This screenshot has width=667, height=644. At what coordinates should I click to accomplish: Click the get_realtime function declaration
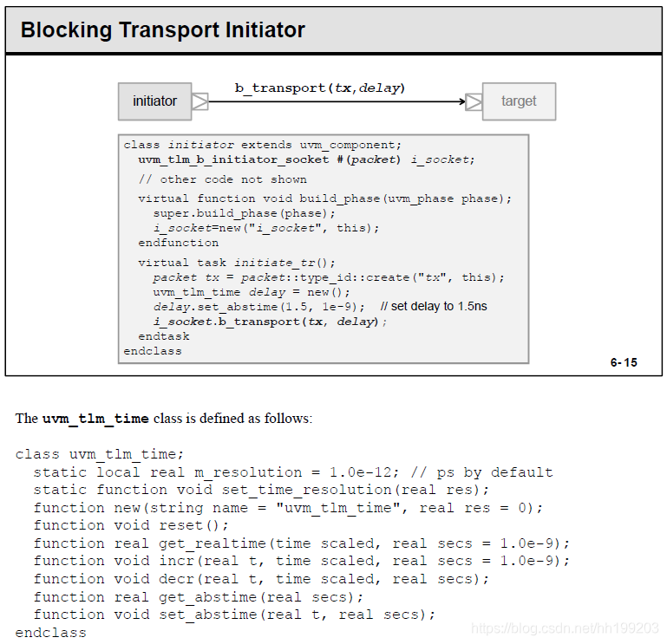(x=302, y=543)
